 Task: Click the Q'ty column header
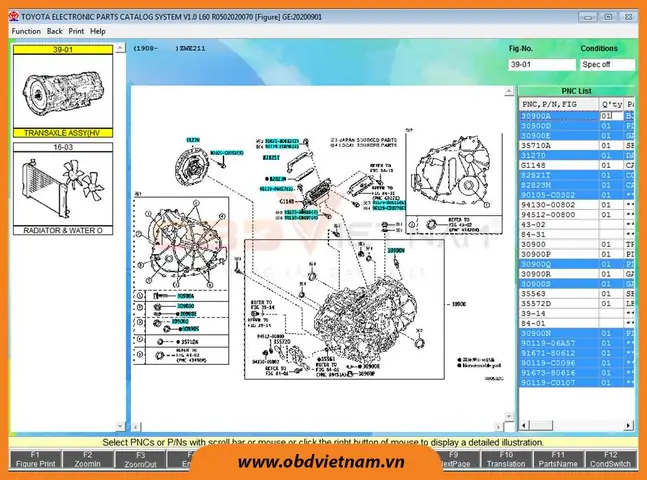click(612, 104)
